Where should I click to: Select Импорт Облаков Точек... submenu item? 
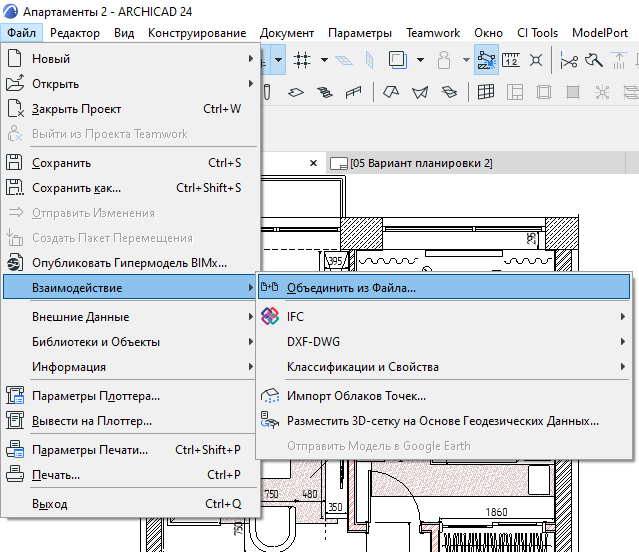point(444,396)
